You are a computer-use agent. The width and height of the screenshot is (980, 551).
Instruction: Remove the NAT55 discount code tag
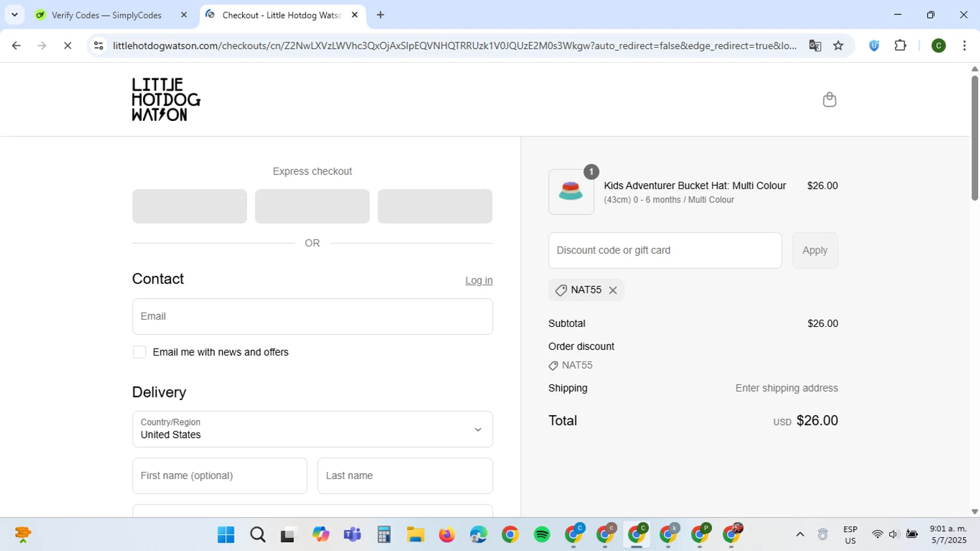[x=613, y=290]
